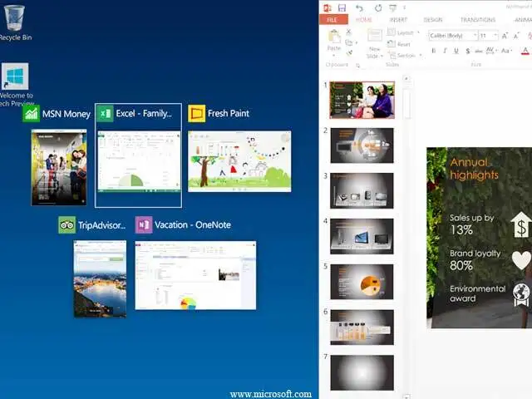
Task: Select slide 1 thumbnail in PowerPoint
Action: click(362, 100)
